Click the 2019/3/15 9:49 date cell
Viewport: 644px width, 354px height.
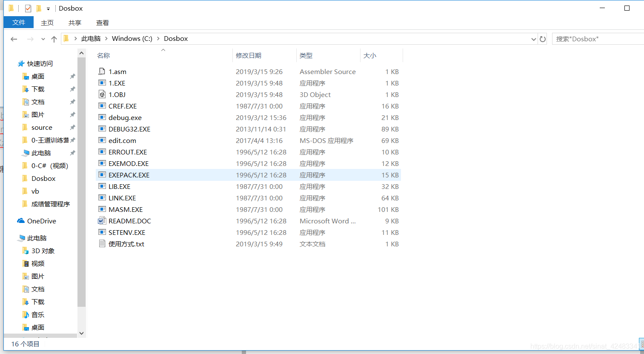259,244
